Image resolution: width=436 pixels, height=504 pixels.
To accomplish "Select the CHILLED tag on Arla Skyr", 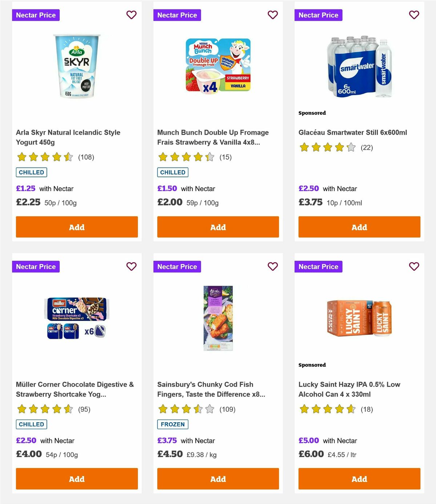I will (x=31, y=172).
